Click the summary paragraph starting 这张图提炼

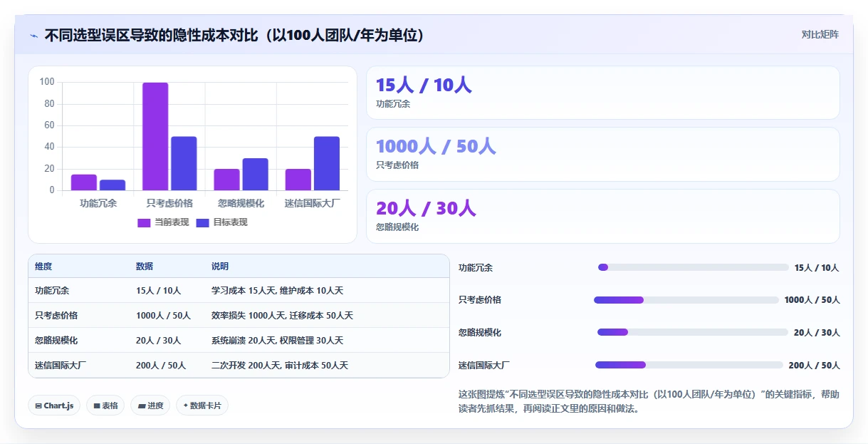(649, 401)
